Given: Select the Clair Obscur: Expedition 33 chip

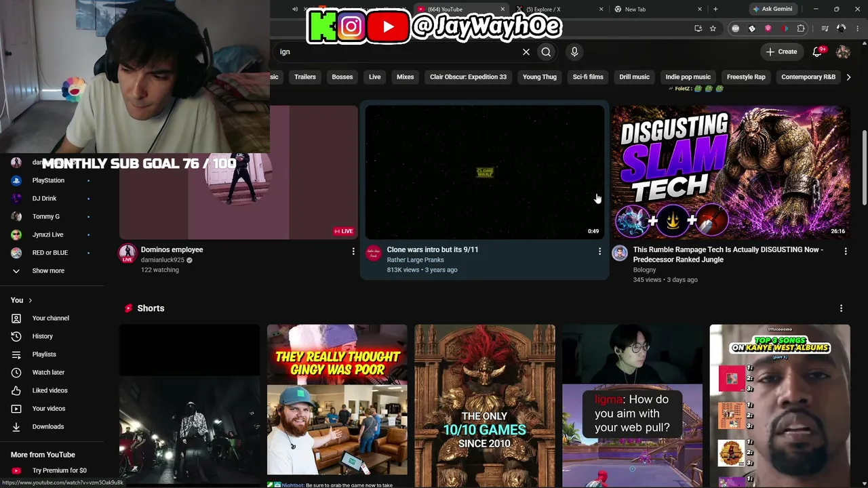Looking at the screenshot, I should [x=468, y=77].
